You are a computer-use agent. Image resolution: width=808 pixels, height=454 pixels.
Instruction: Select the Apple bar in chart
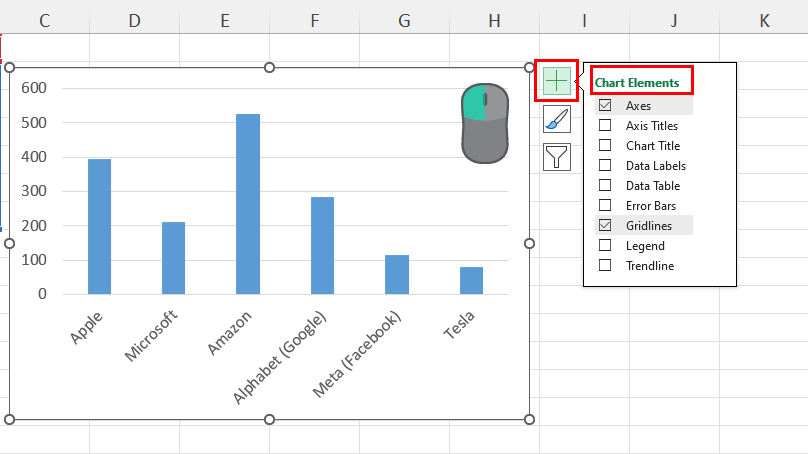99,227
